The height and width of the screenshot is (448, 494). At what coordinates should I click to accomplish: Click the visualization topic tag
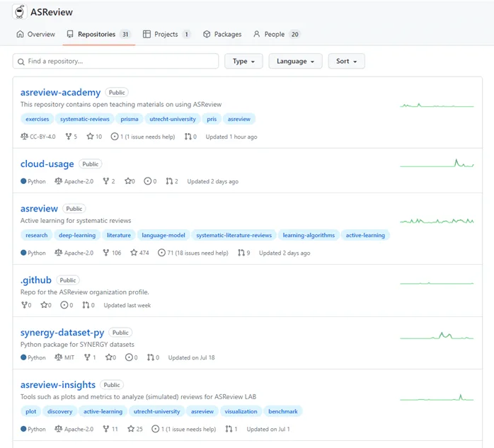point(241,411)
